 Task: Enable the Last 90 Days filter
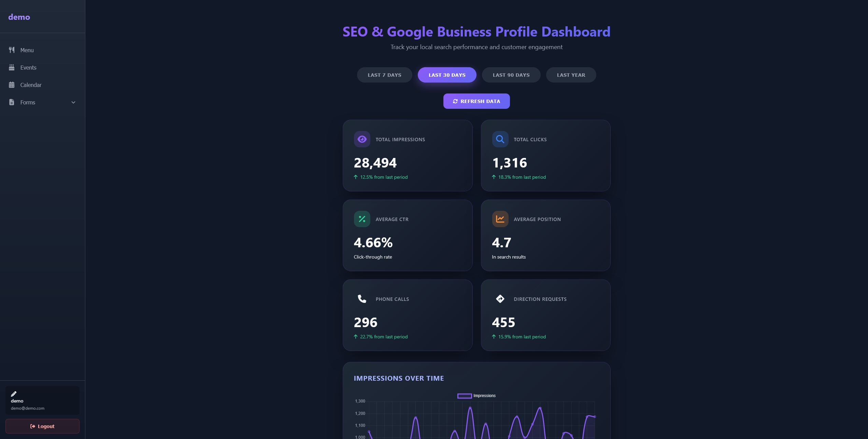(x=511, y=75)
